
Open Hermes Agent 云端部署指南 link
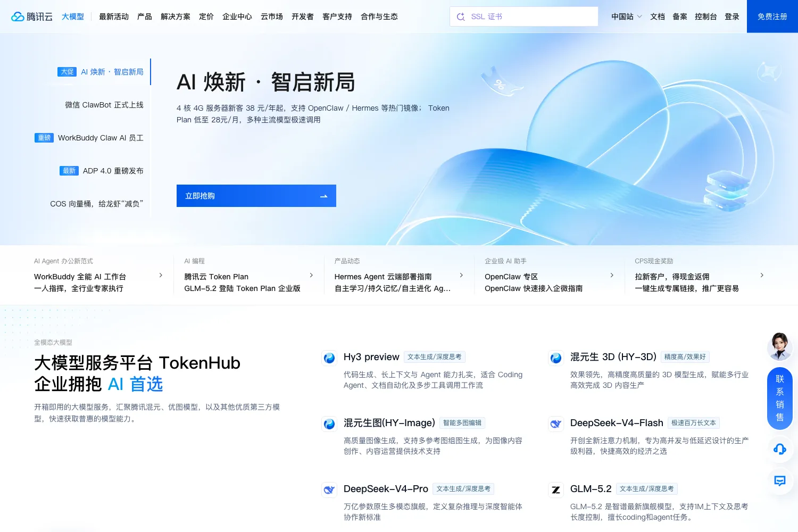coord(383,277)
